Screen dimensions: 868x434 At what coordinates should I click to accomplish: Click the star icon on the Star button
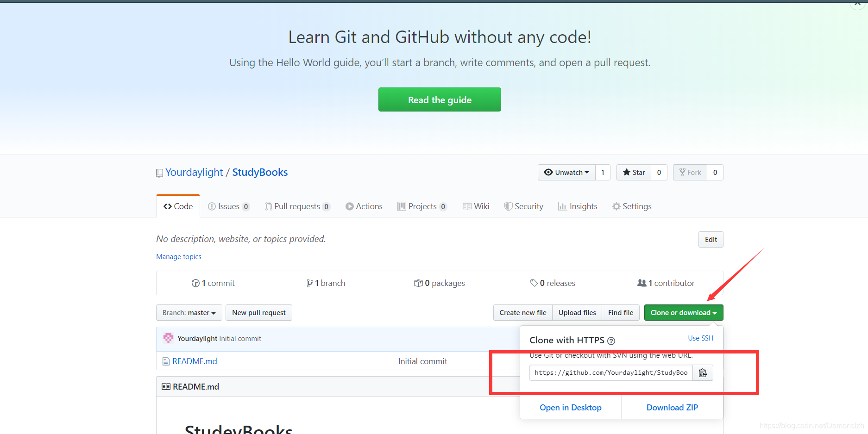tap(627, 172)
